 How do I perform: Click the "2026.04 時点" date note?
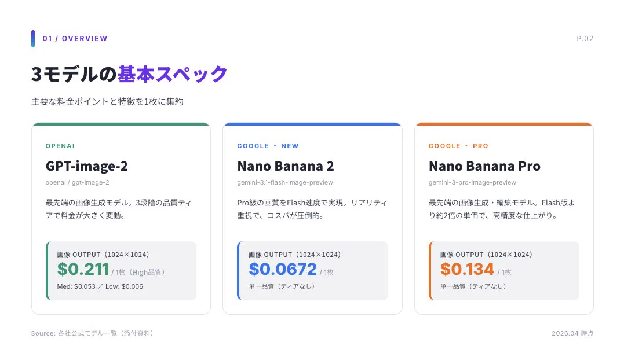point(572,333)
